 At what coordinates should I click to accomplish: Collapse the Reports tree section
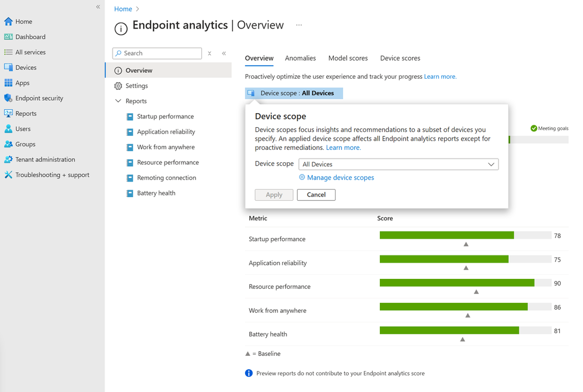(x=118, y=101)
